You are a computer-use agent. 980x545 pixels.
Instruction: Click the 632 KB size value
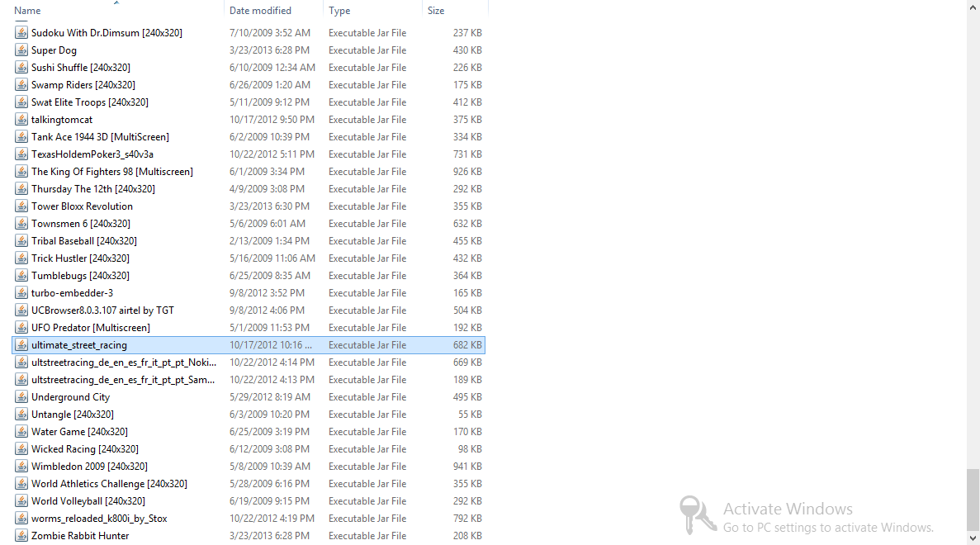467,224
